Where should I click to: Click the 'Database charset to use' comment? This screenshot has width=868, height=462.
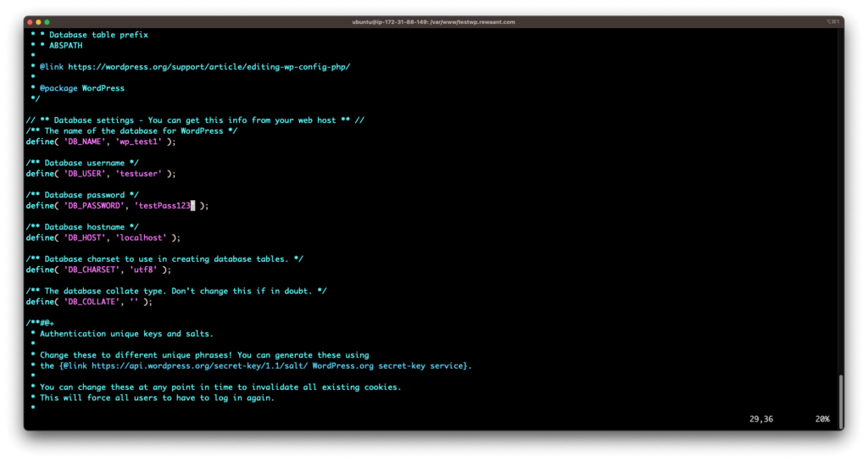pos(164,259)
